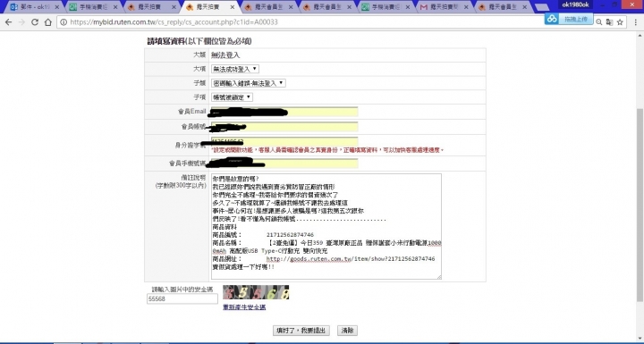644x344 pixels.
Task: Click the goods.ruten.com.tw URL in the remarks
Action: pos(351,258)
